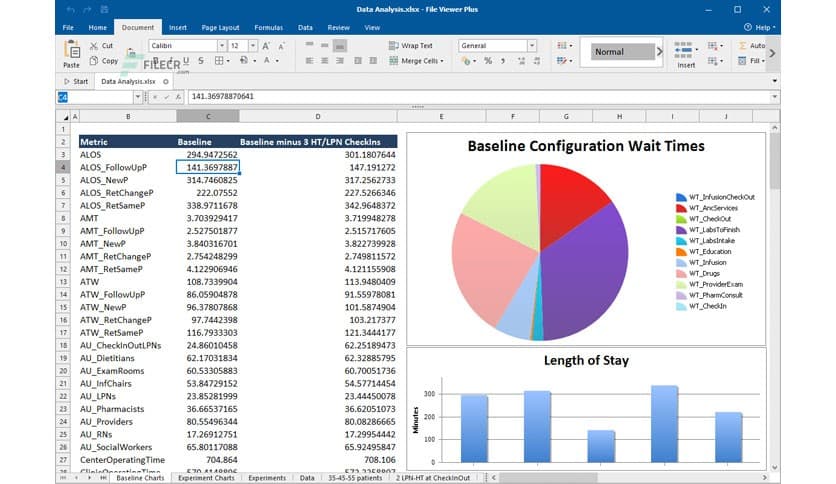Click the percent style icon
This screenshot has height=484, width=836.
pyautogui.click(x=488, y=61)
